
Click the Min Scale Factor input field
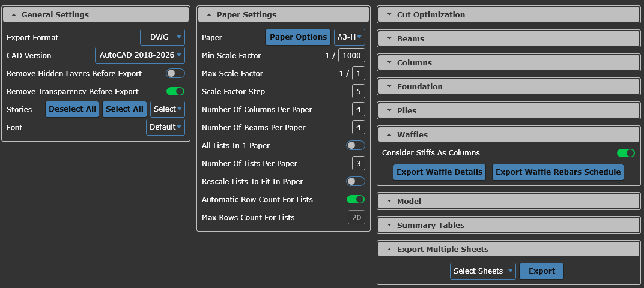click(x=351, y=55)
